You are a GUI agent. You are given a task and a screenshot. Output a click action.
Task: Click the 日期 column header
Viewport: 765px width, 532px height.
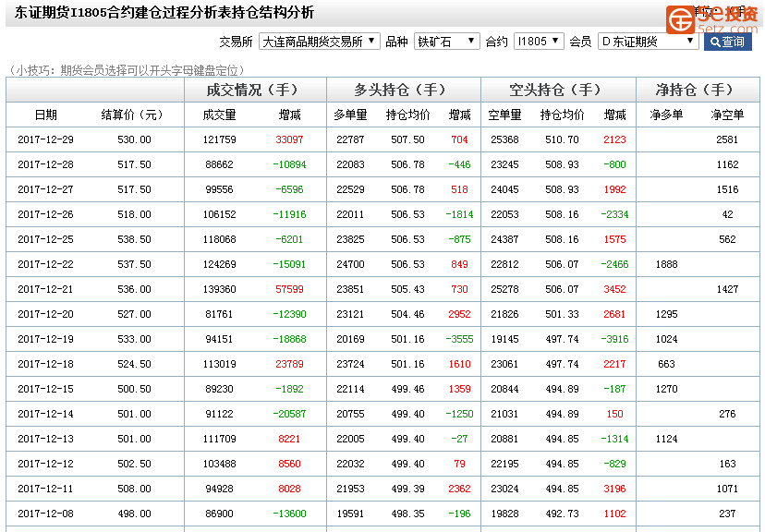pyautogui.click(x=46, y=115)
